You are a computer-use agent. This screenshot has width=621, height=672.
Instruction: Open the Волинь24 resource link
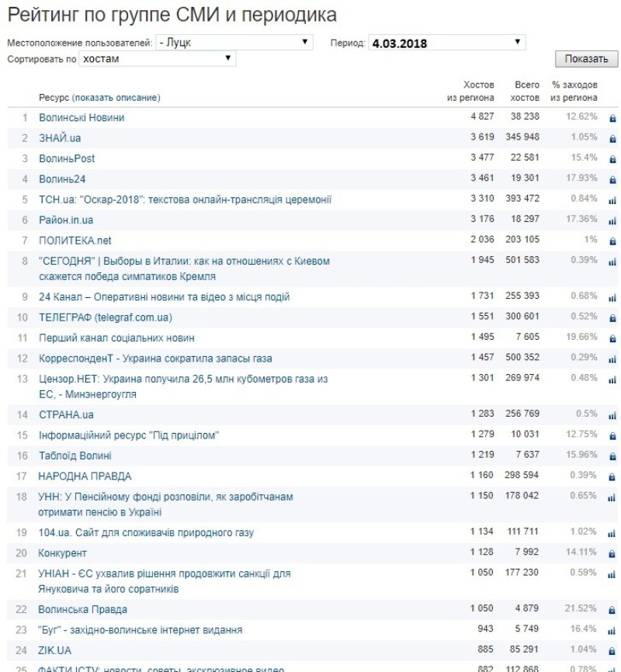click(62, 178)
